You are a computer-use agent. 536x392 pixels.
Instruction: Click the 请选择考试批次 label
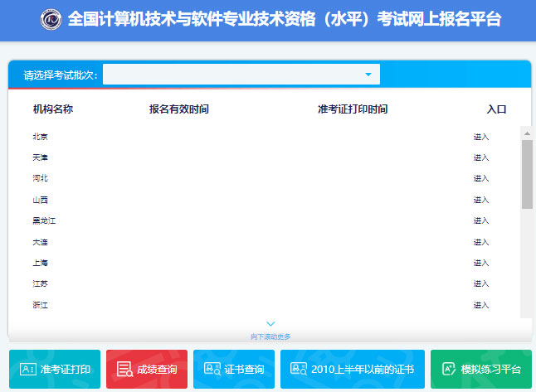[x=61, y=75]
